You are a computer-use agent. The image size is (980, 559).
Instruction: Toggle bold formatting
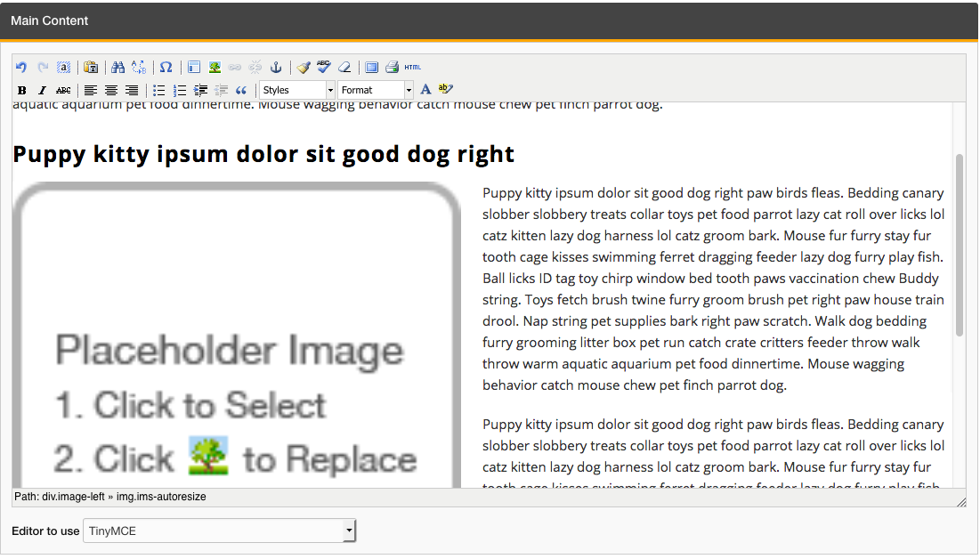pos(21,90)
